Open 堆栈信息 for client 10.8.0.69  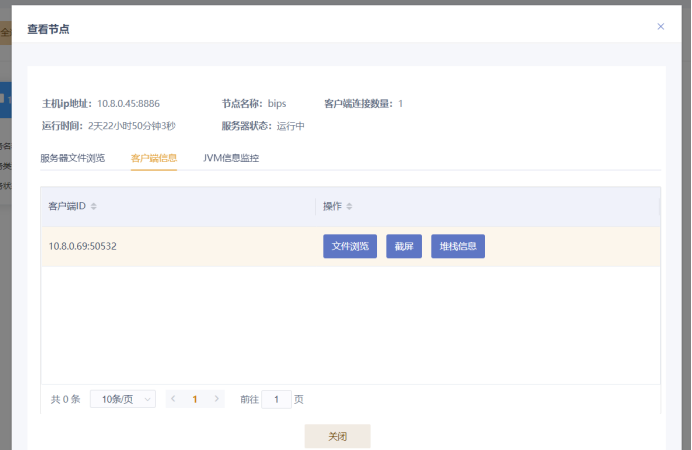(x=458, y=246)
